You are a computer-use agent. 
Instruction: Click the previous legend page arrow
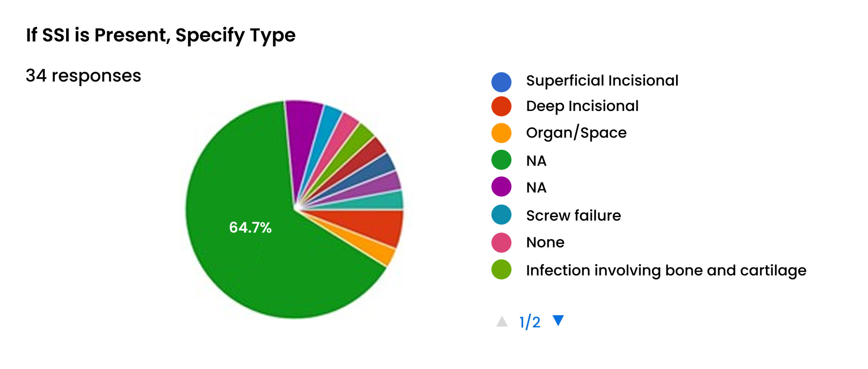click(502, 321)
